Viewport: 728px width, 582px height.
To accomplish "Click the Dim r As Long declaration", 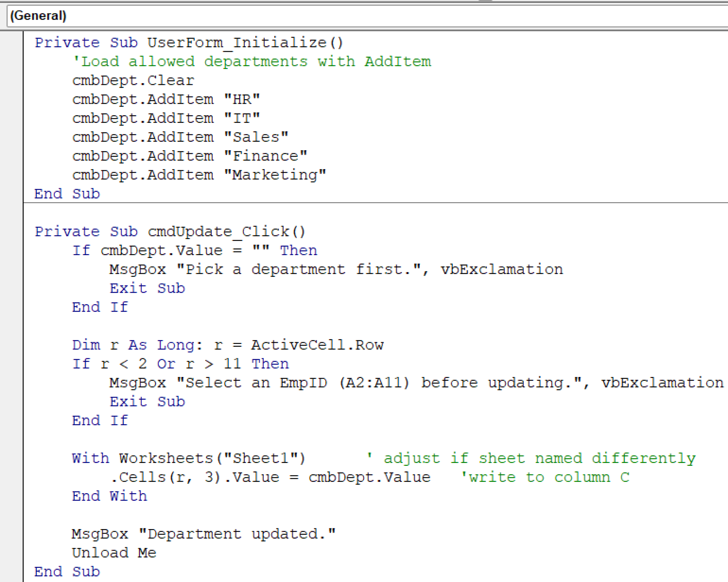I will pos(227,344).
